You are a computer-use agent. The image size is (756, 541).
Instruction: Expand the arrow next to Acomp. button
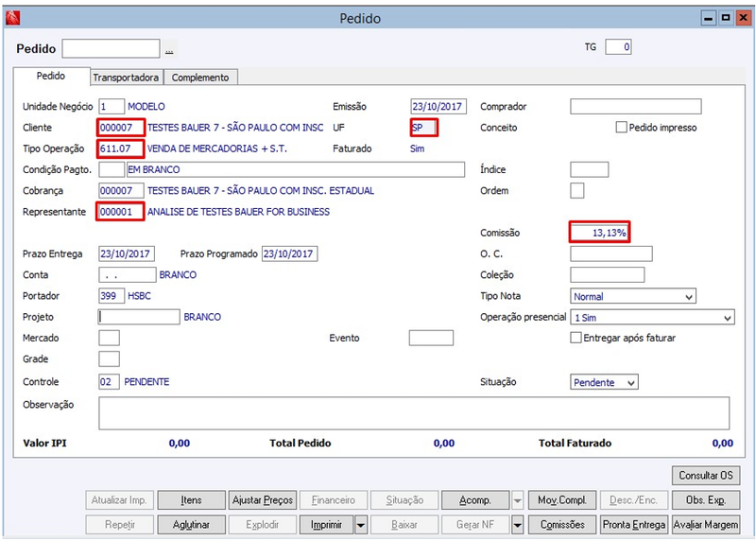pyautogui.click(x=517, y=500)
